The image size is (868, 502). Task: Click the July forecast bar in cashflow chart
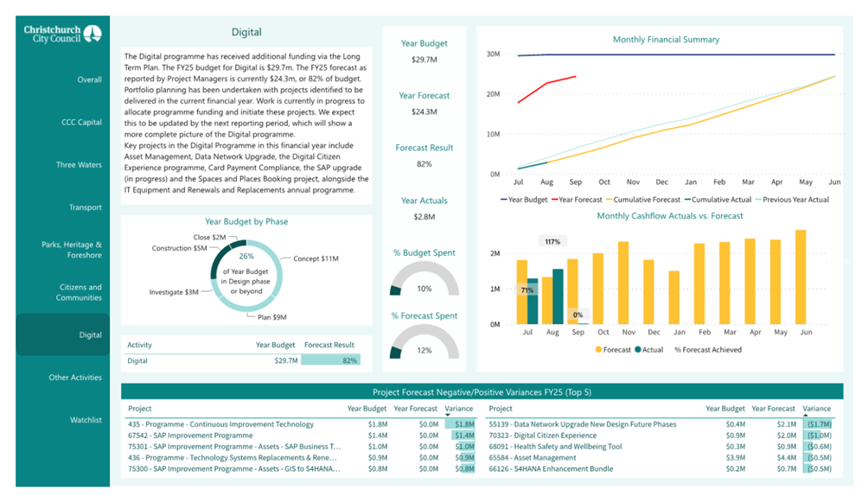(x=521, y=292)
